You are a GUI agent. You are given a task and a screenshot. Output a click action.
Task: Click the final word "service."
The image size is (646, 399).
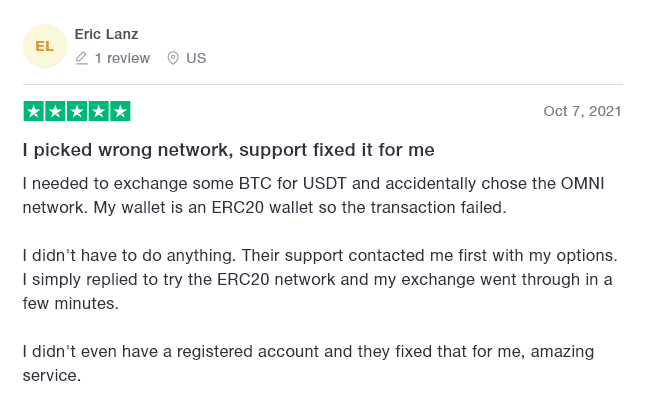coord(51,376)
